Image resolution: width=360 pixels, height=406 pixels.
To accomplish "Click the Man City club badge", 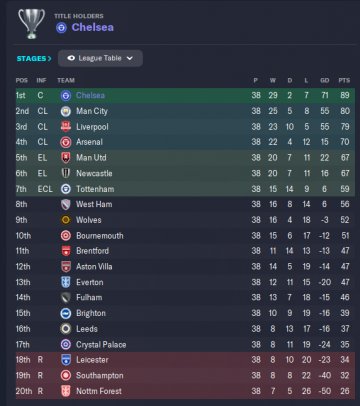I will tap(66, 111).
